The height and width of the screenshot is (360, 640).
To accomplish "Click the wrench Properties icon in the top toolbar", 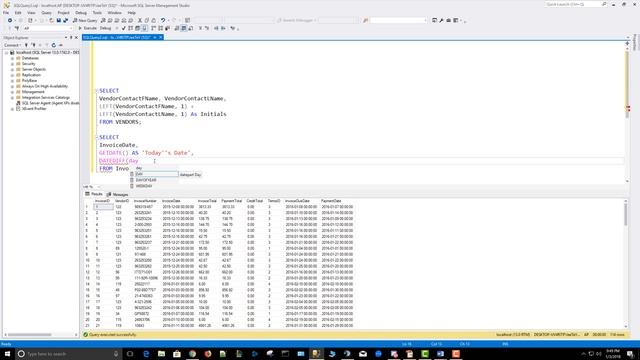I will click(441, 20).
